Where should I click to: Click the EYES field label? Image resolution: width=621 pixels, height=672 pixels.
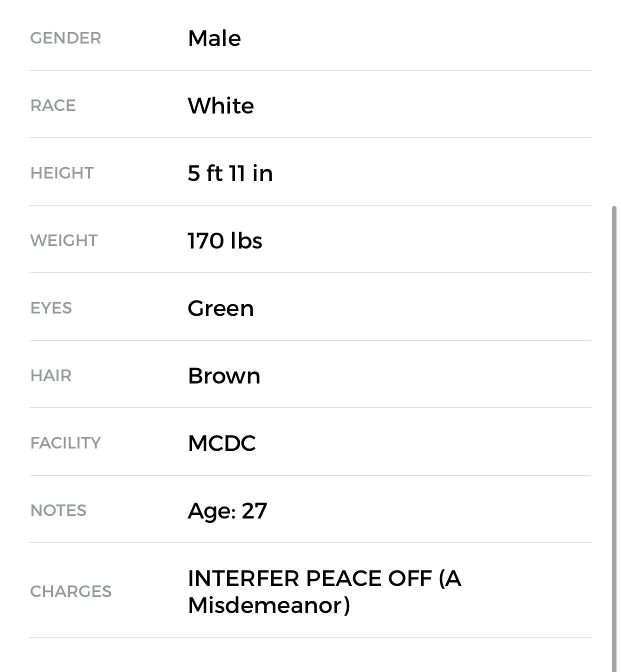pyautogui.click(x=51, y=308)
